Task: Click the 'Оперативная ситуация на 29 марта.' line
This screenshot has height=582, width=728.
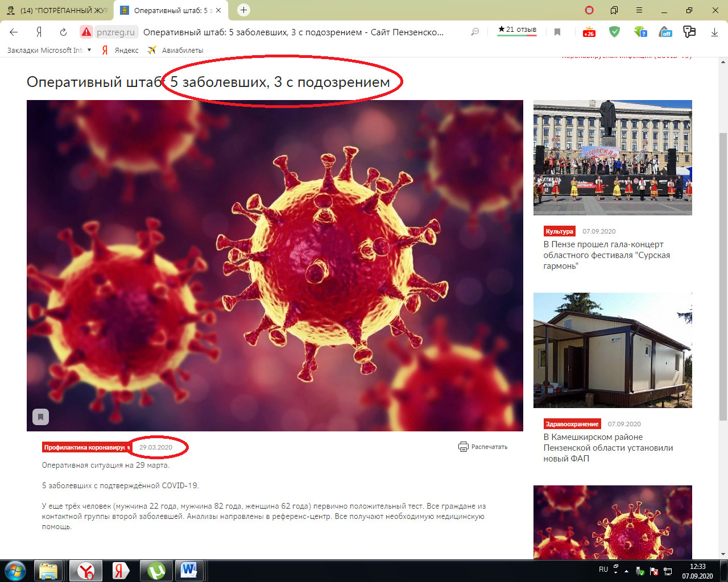Action: click(x=106, y=465)
